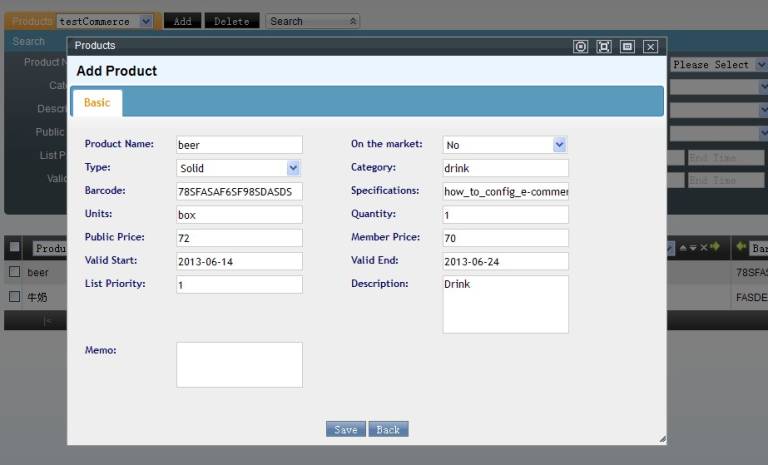Tick the checkbox for the beer row

15,271
